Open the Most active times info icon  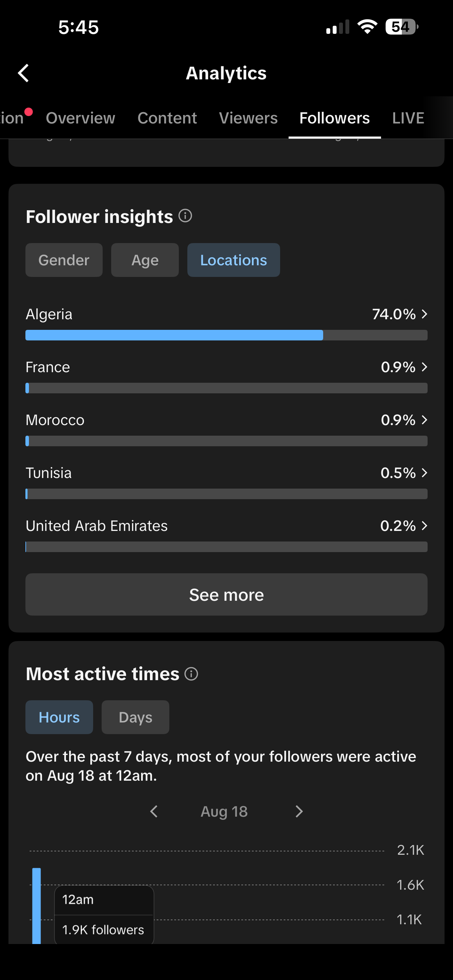click(191, 674)
